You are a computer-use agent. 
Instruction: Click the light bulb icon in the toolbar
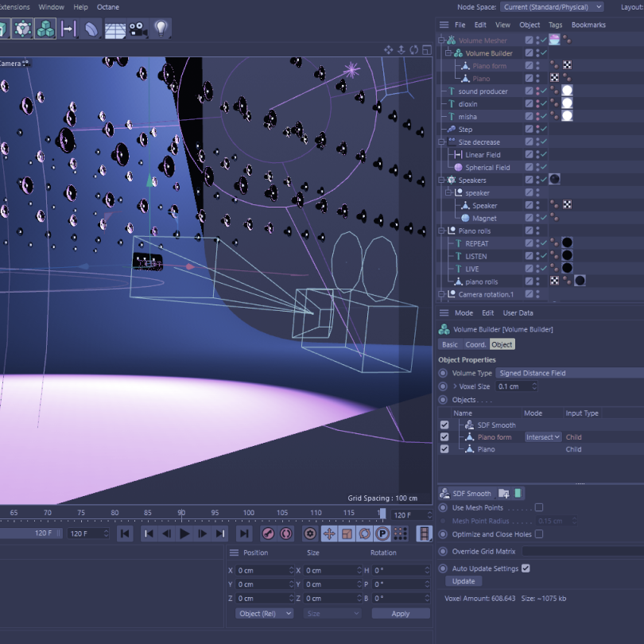pyautogui.click(x=161, y=29)
